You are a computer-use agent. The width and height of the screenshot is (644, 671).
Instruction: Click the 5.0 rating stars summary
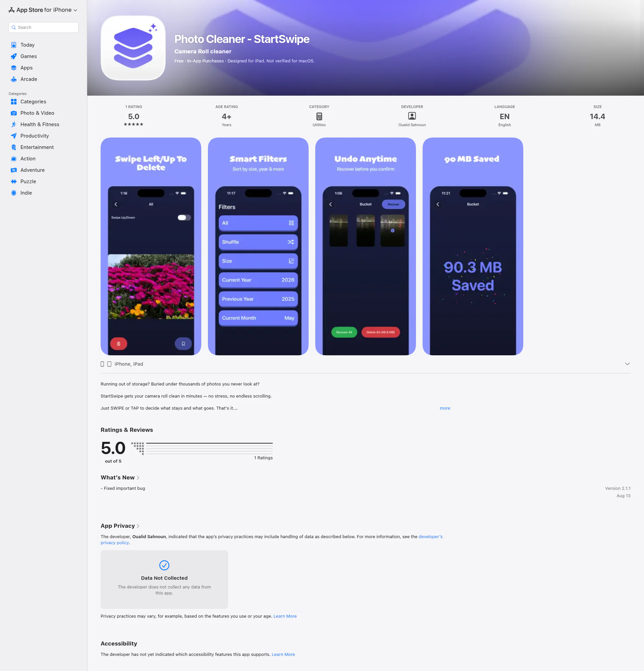pyautogui.click(x=133, y=124)
